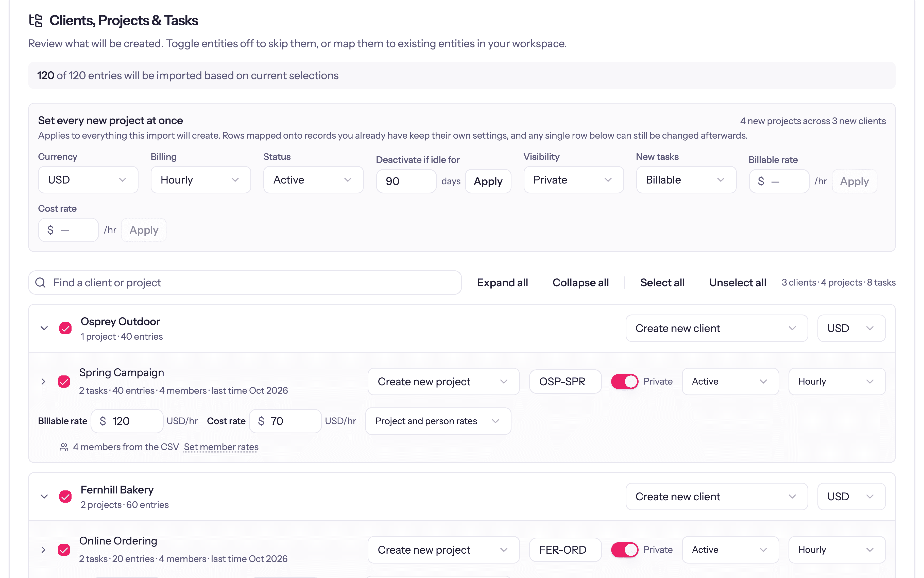This screenshot has width=924, height=578.
Task: Click Collapse all
Action: click(580, 283)
